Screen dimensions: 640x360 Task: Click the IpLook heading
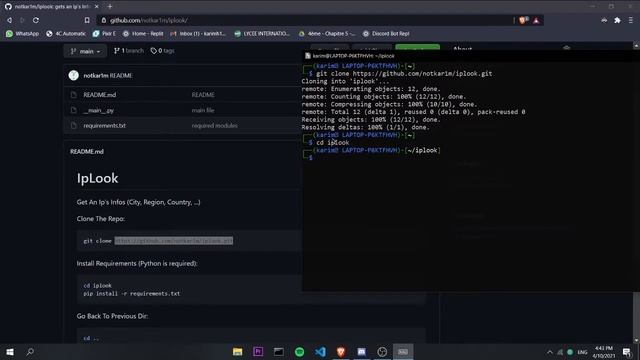coord(98,178)
